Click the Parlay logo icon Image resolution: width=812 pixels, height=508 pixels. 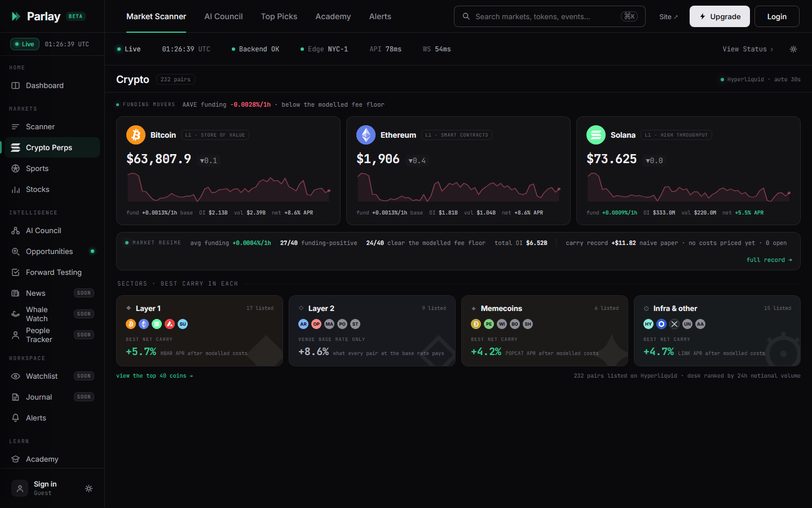point(16,16)
